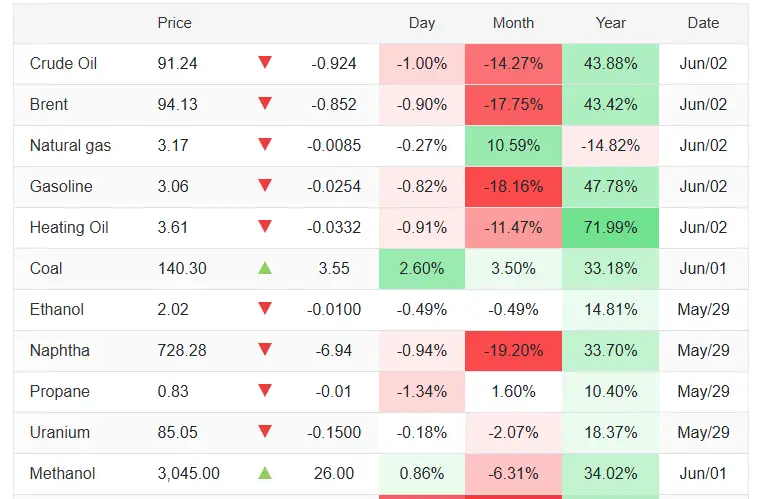This screenshot has width=765, height=499.
Task: Open the Gasoline commodity page
Action: (x=61, y=186)
